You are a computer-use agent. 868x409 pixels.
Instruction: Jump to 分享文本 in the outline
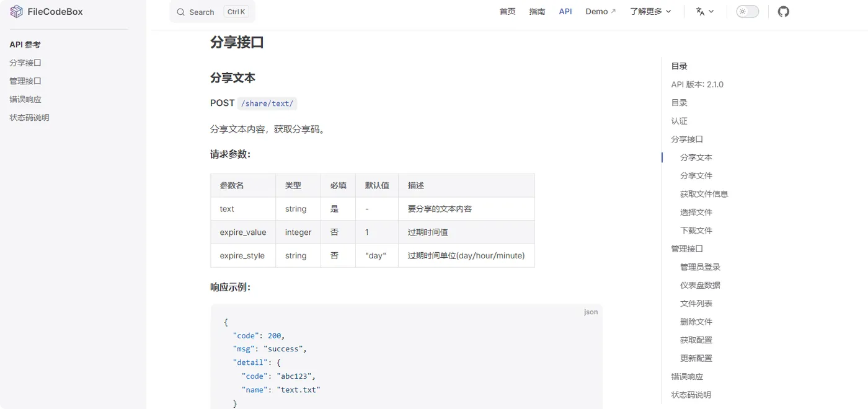(696, 157)
